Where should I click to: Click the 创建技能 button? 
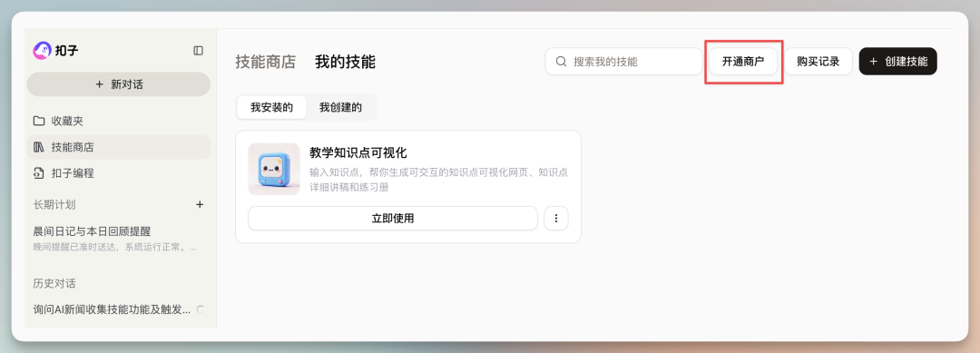pos(898,61)
